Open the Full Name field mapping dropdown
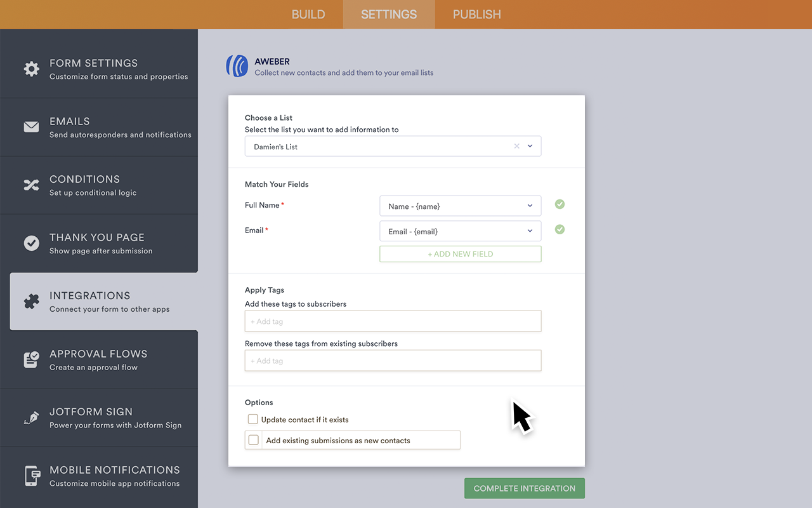This screenshot has height=508, width=812. (x=460, y=206)
